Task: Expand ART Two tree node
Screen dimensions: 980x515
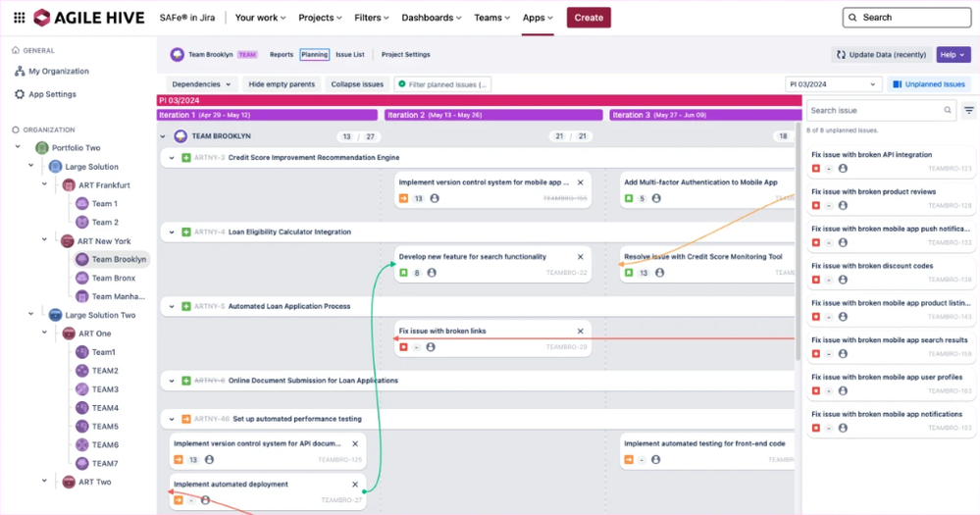Action: [x=44, y=481]
